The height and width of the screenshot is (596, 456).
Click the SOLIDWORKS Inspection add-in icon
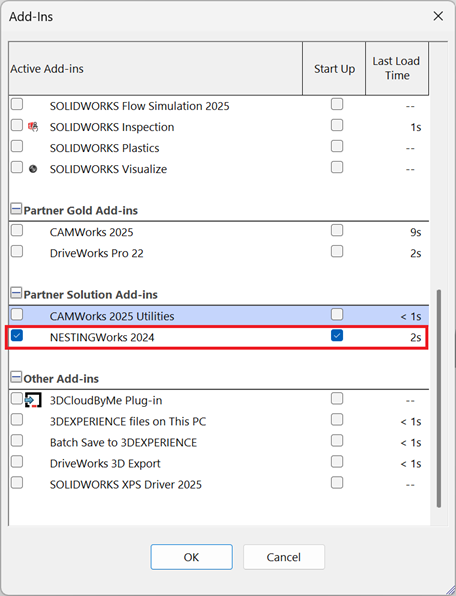click(33, 127)
